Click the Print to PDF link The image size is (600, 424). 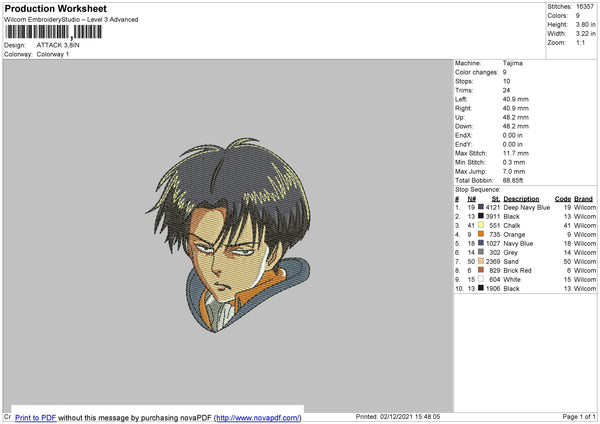36,417
